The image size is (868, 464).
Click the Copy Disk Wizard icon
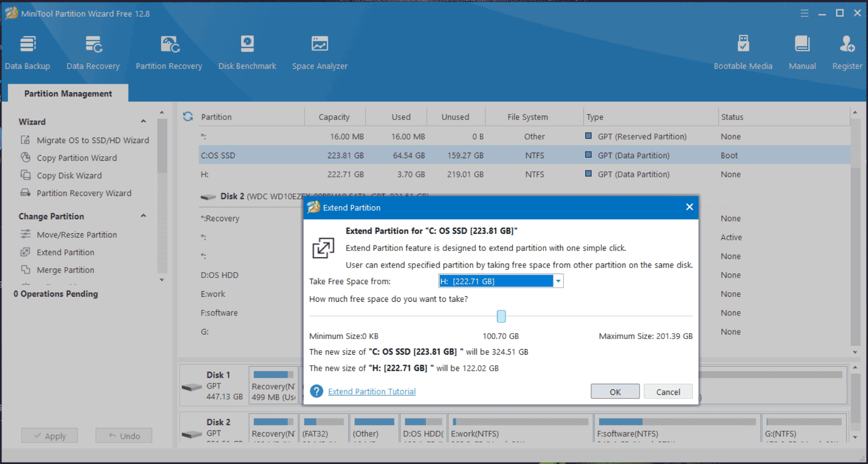pos(25,175)
